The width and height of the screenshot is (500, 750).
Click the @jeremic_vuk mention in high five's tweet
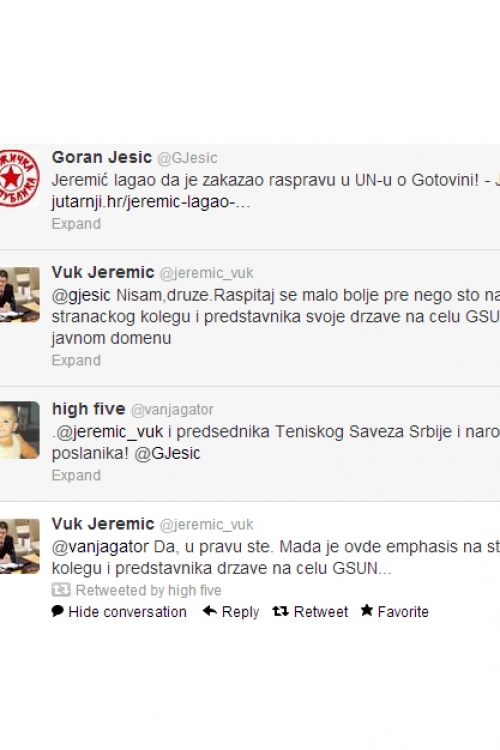(x=110, y=431)
